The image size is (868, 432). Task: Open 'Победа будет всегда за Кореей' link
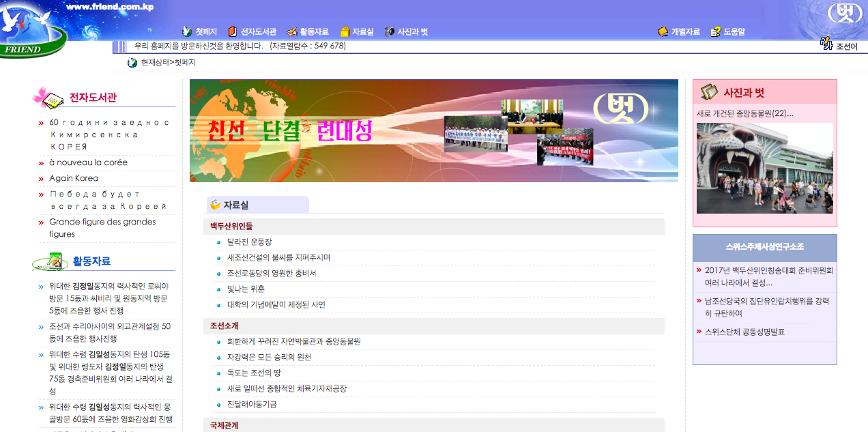point(108,200)
